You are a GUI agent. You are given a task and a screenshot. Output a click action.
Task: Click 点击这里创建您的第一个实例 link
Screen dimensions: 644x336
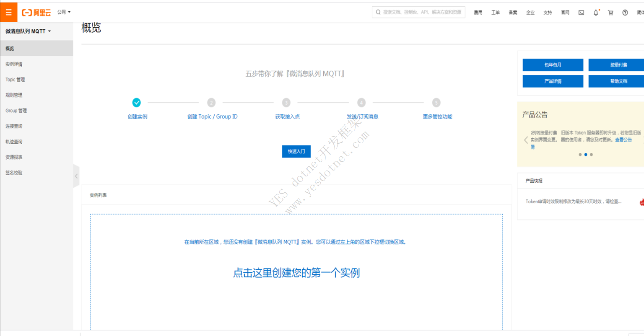tap(296, 273)
